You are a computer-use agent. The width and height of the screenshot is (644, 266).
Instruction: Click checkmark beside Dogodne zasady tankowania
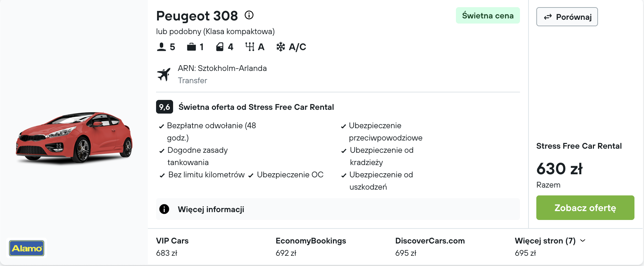coord(162,151)
